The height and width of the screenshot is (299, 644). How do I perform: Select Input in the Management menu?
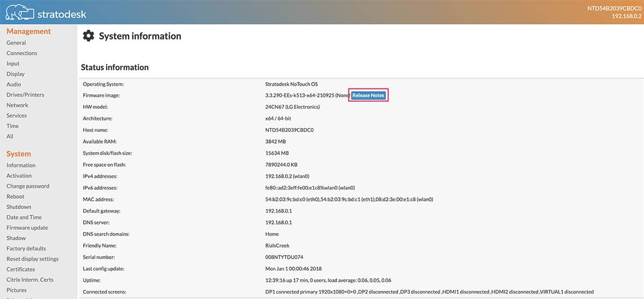[13, 64]
